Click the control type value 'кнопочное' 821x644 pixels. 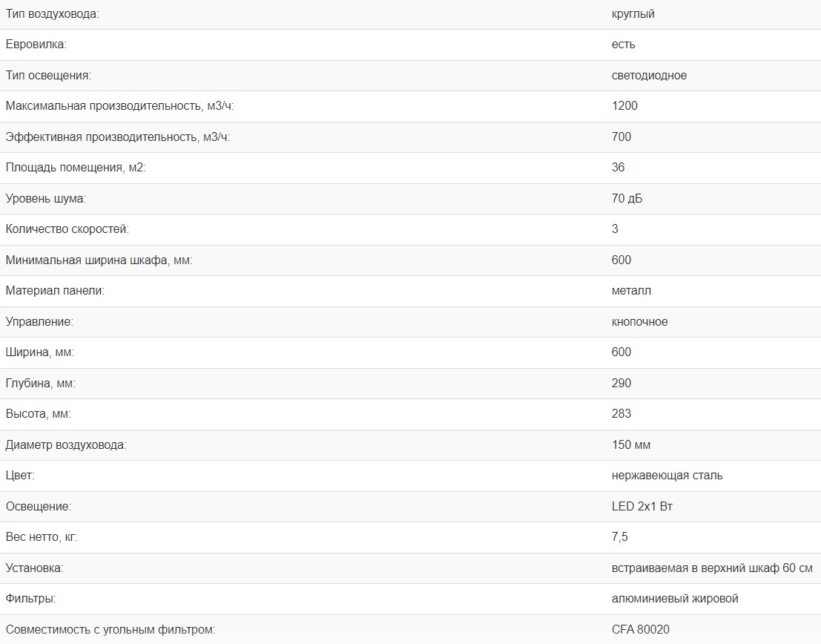639,322
